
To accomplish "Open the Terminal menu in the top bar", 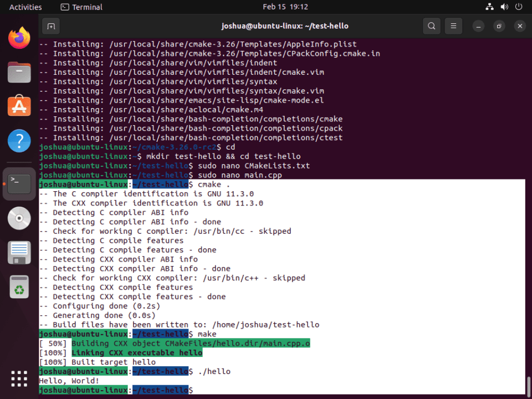I will click(x=81, y=7).
